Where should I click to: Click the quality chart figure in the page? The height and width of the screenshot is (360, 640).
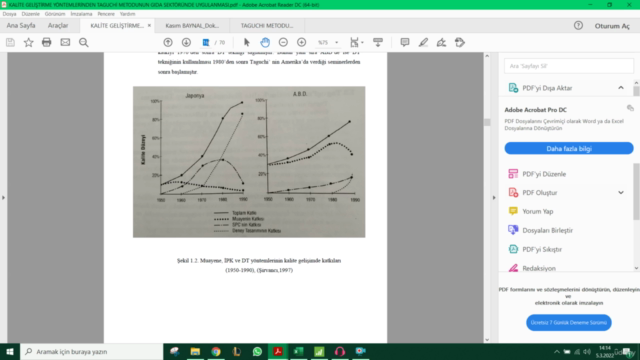(249, 162)
